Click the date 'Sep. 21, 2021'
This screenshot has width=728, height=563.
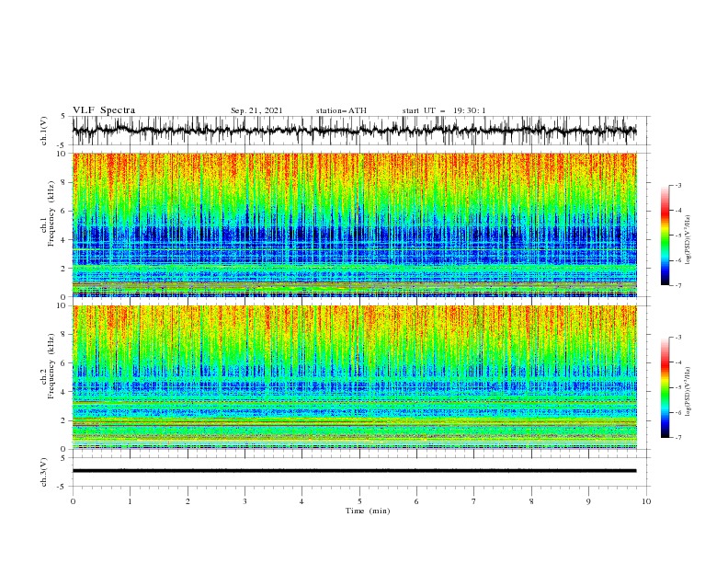coord(256,110)
